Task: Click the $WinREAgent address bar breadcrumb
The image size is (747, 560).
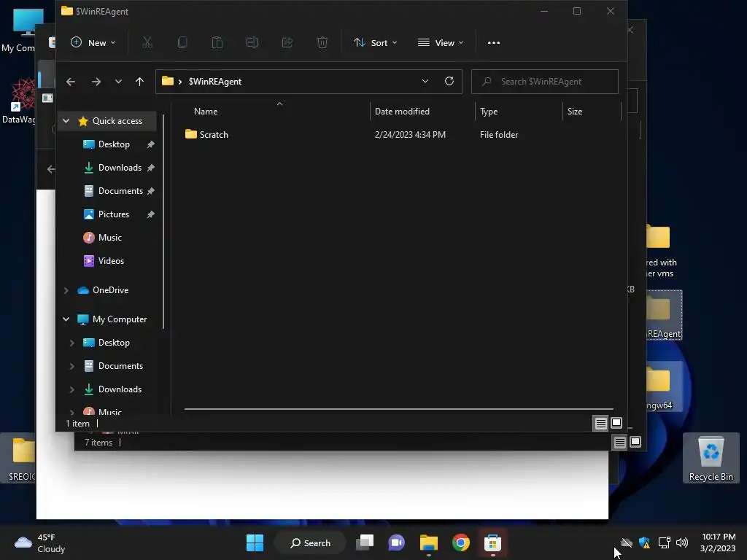Action: point(215,82)
